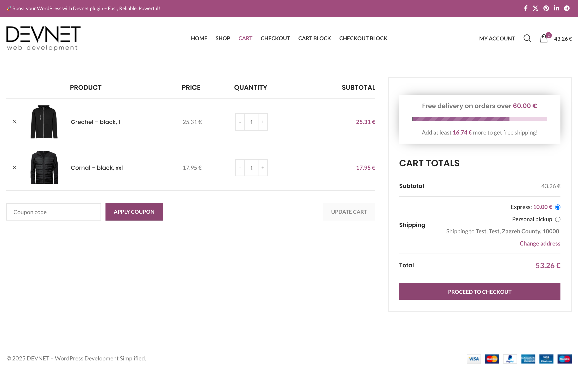Screen dimensions: 578x392
Task: Click the shopping bag cart icon
Action: point(544,39)
